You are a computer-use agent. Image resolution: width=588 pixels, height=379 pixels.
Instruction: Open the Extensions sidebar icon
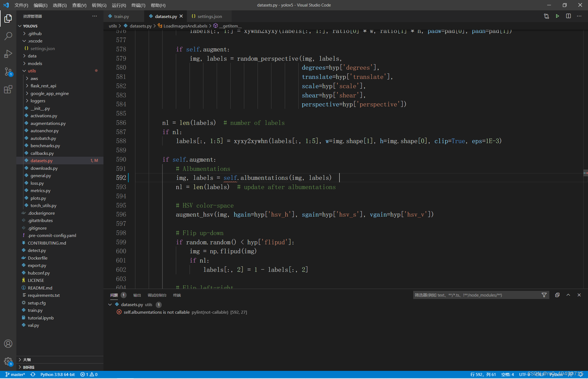pos(8,89)
